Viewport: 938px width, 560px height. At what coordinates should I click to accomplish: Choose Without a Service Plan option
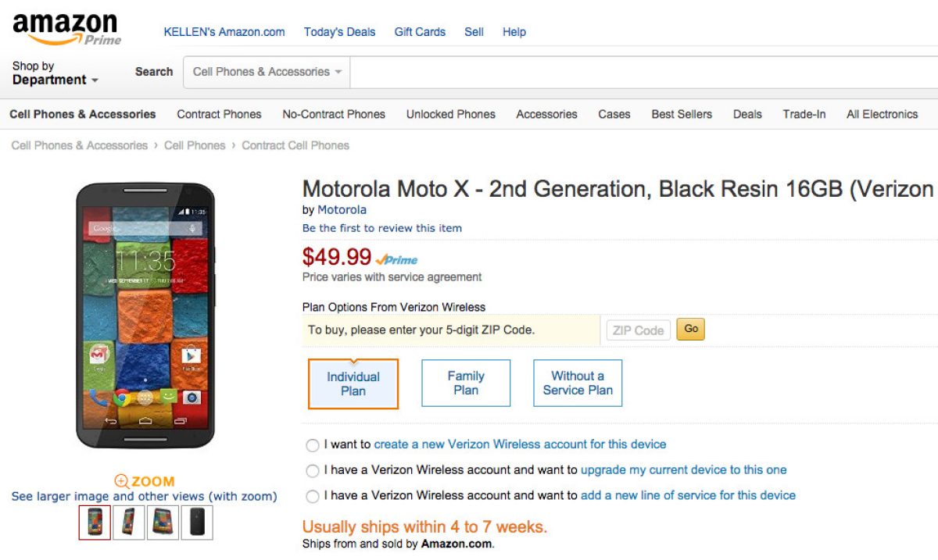pyautogui.click(x=578, y=383)
